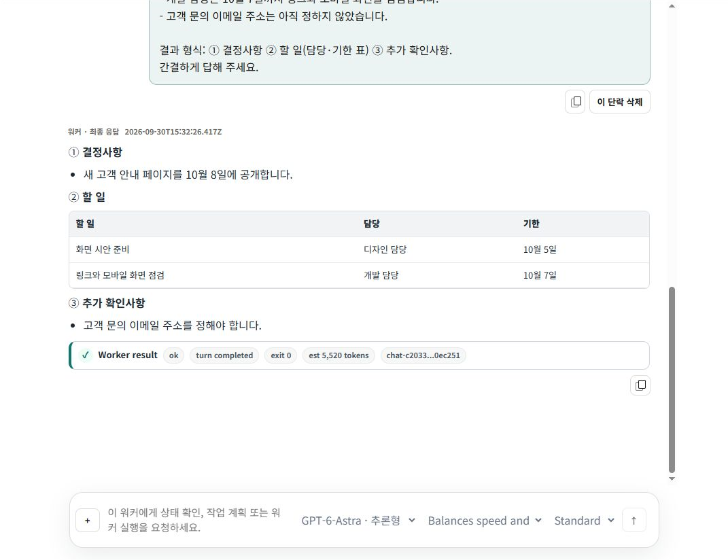
Task: Click '새 고객 안내 페이지를 10월 8일에 공개합니다.'
Action: tap(188, 175)
